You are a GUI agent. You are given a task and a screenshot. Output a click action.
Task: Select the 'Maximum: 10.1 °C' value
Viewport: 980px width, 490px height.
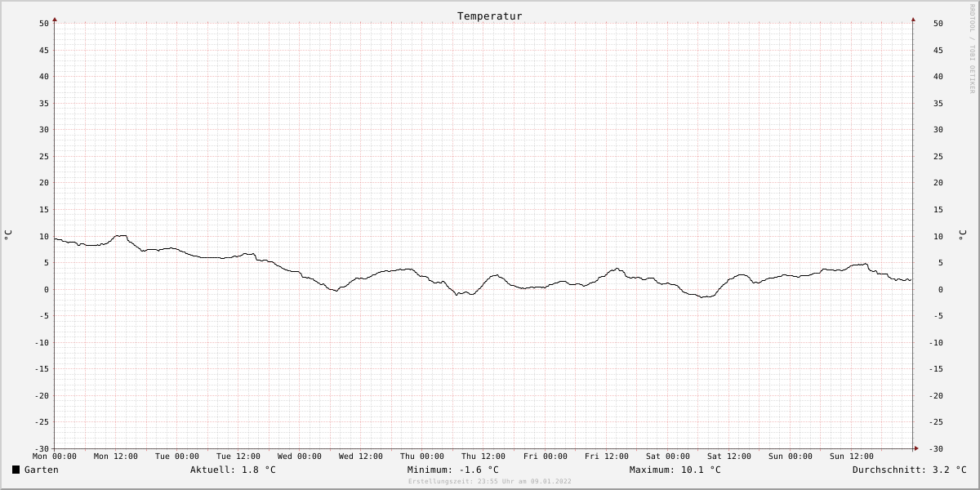(x=675, y=470)
